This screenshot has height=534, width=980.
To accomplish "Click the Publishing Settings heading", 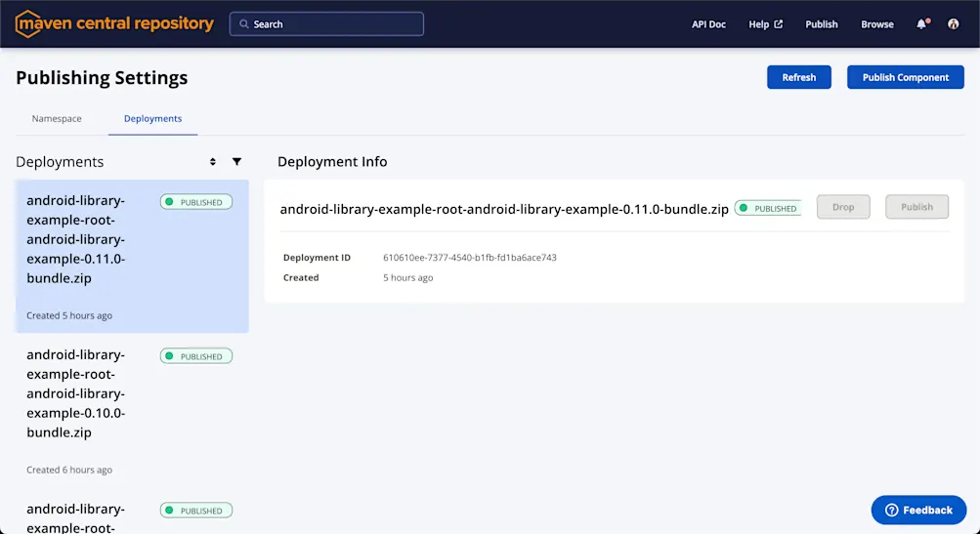I will [x=102, y=77].
